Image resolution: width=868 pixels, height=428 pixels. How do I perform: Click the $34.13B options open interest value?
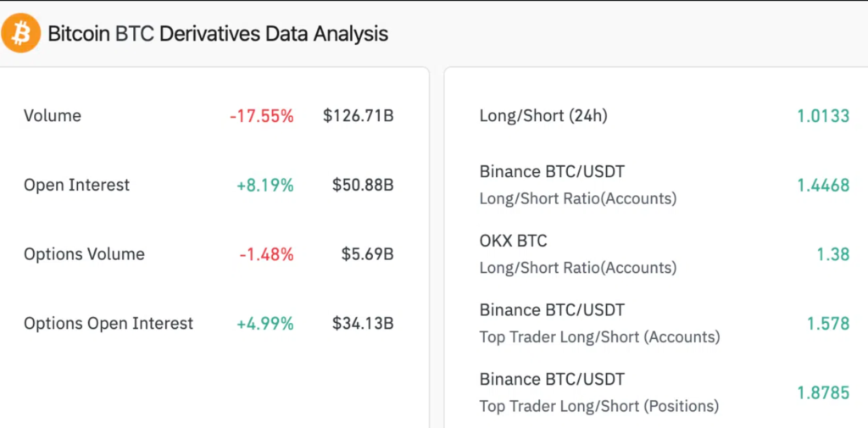(x=363, y=323)
